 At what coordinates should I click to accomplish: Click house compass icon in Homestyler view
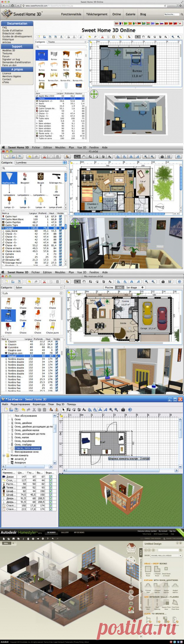pos(130,547)
